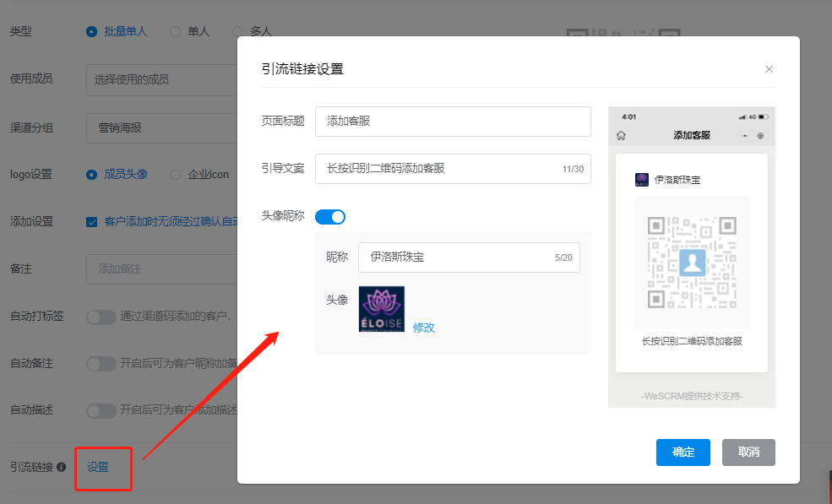Enable the 自动打标签 toggle
The image size is (832, 504).
[x=101, y=317]
